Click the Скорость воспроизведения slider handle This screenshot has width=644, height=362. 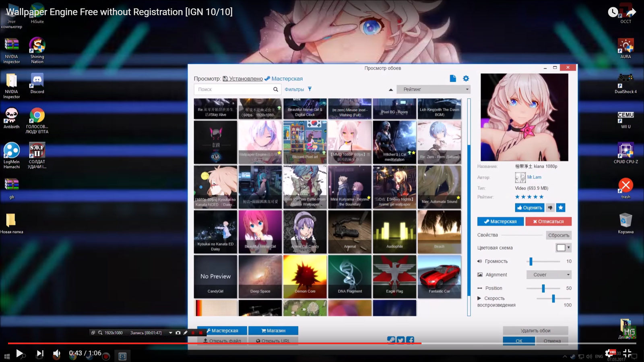pyautogui.click(x=553, y=298)
